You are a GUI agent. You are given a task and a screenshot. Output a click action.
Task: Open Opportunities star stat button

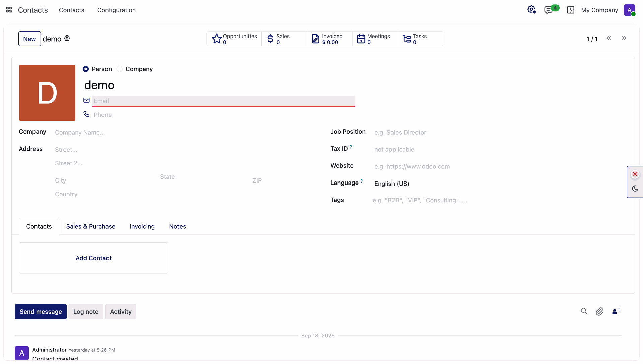point(234,39)
